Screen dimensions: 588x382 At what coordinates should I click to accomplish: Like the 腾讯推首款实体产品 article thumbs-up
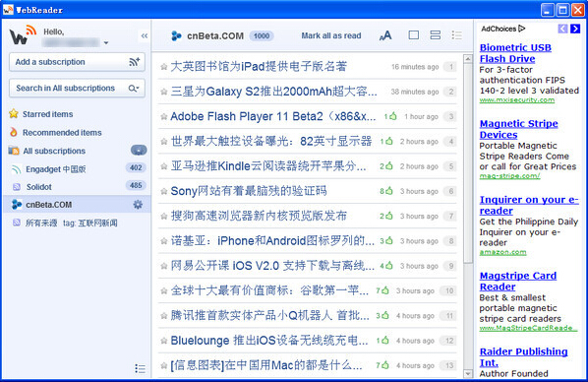coord(385,315)
